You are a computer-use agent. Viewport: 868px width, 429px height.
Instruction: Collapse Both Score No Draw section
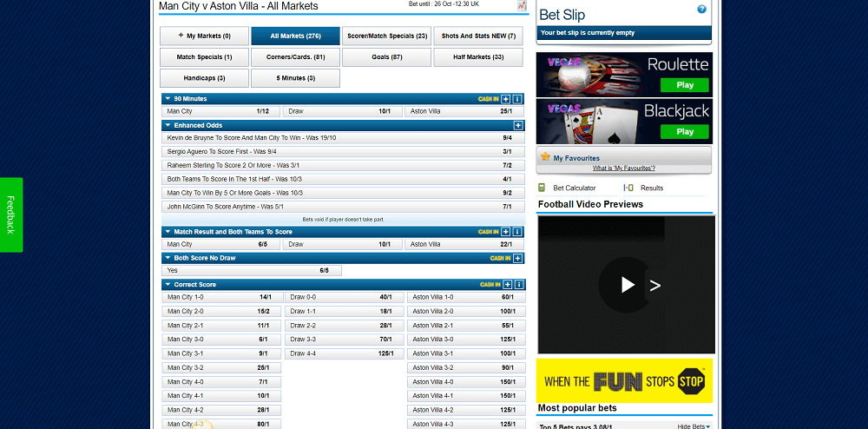[168, 258]
